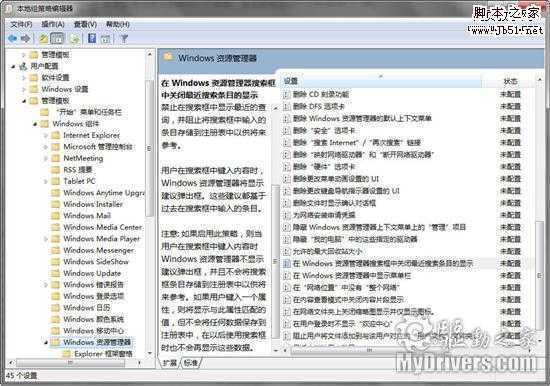Image resolution: width=550 pixels, height=386 pixels.
Task: Click the folder icon beside Windows SideShow
Action: click(55, 262)
